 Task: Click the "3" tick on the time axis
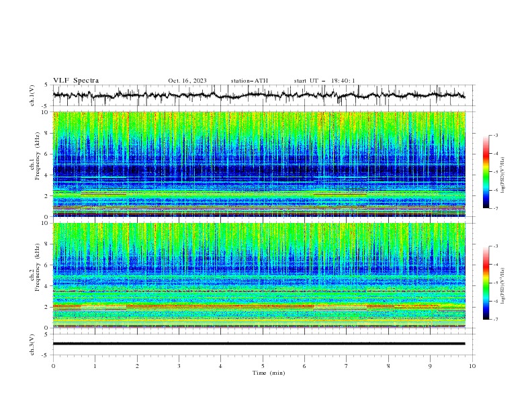coord(179,366)
